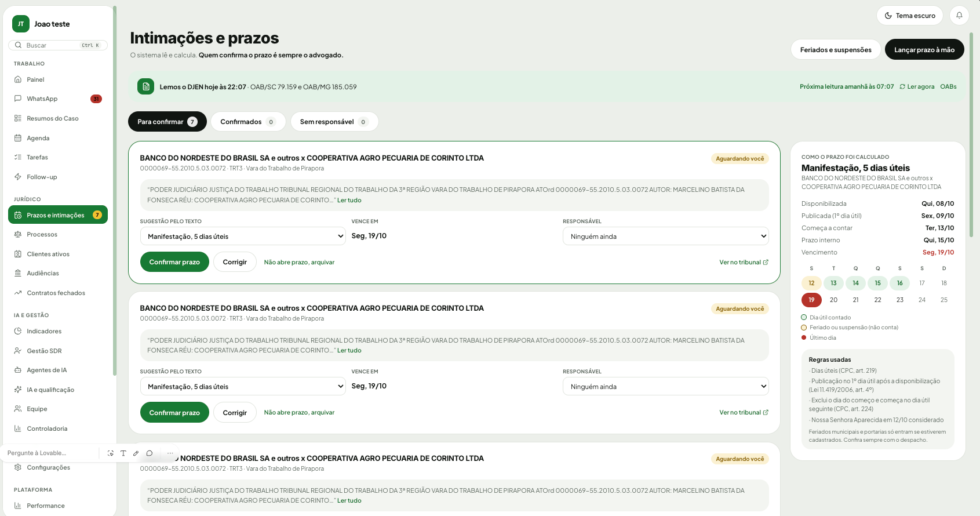The width and height of the screenshot is (980, 516).
Task: Select the Follow-up lightning icon
Action: (18, 177)
